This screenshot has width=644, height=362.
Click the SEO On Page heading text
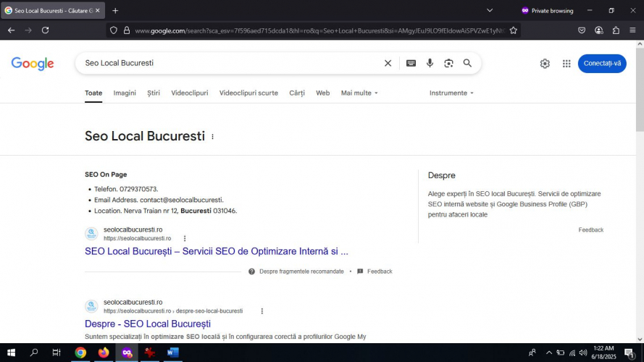click(106, 174)
